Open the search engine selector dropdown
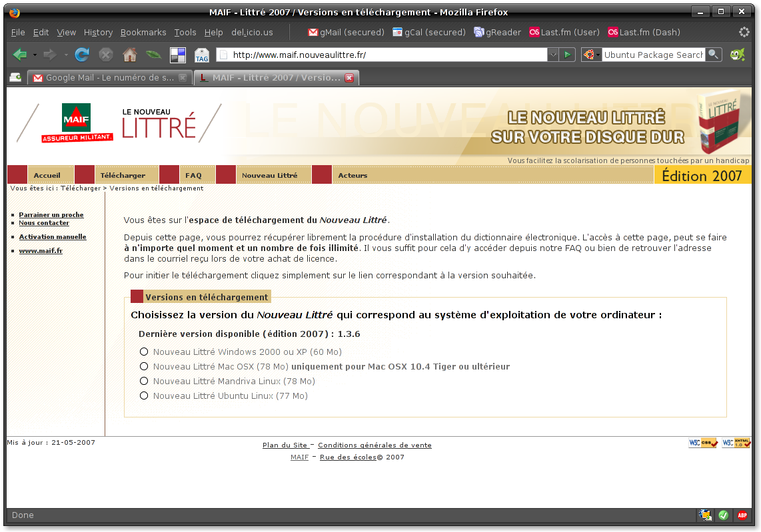The image size is (761, 532). point(591,55)
